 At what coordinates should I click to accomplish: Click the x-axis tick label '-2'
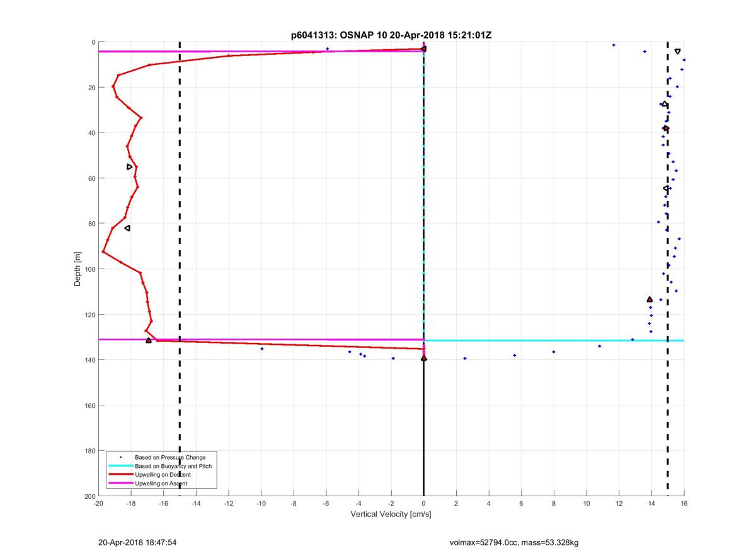pyautogui.click(x=391, y=504)
